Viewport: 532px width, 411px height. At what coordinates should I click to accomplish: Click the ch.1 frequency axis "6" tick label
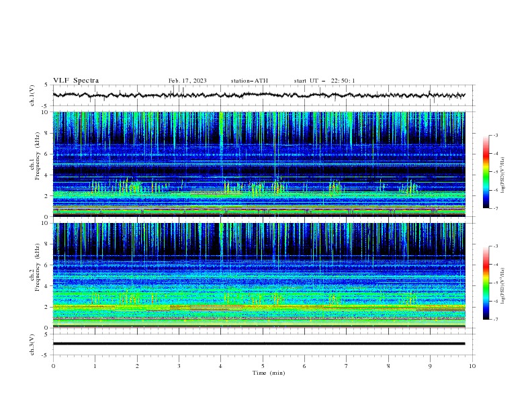[x=46, y=154]
